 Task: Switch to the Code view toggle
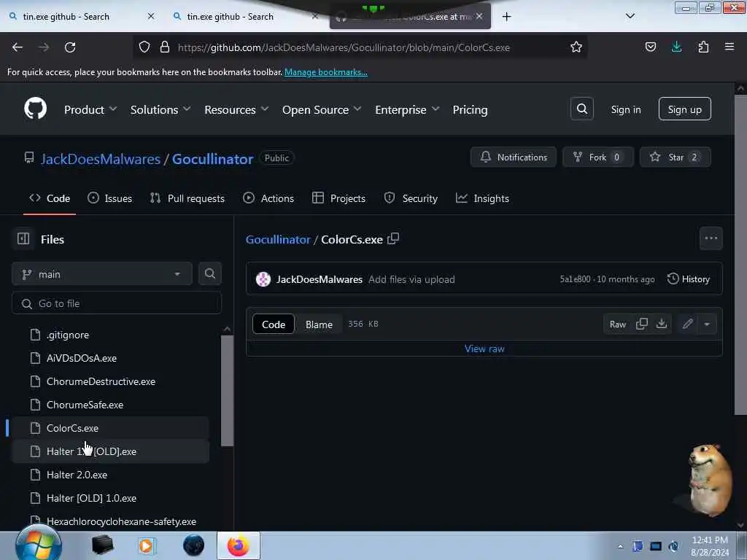tap(274, 324)
